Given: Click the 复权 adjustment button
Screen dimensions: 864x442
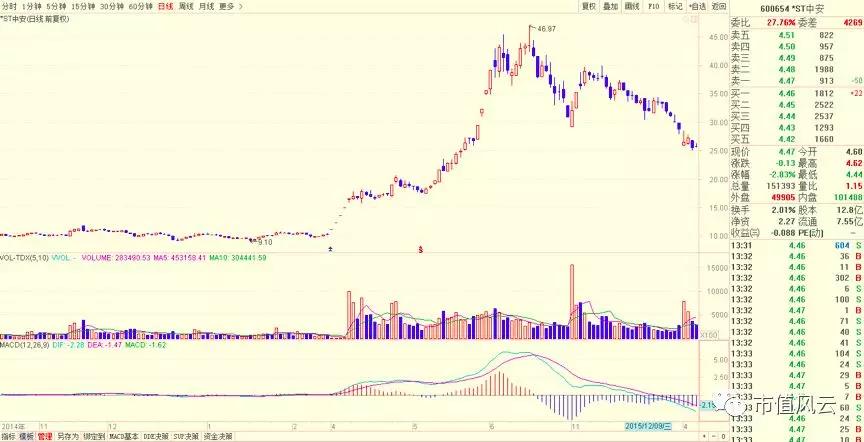Looking at the screenshot, I should coord(589,7).
